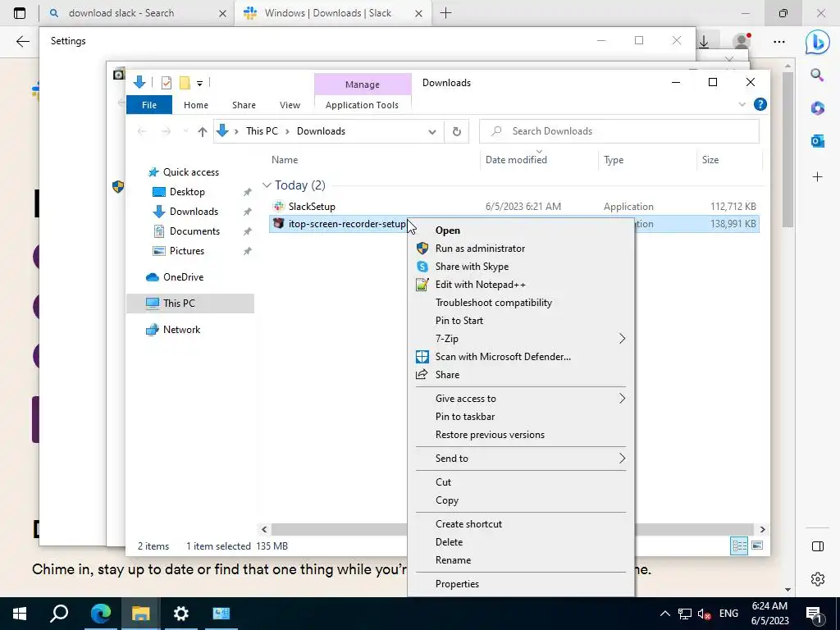Image resolution: width=840 pixels, height=630 pixels.
Task: Open the File ribbon tab
Action: (149, 105)
